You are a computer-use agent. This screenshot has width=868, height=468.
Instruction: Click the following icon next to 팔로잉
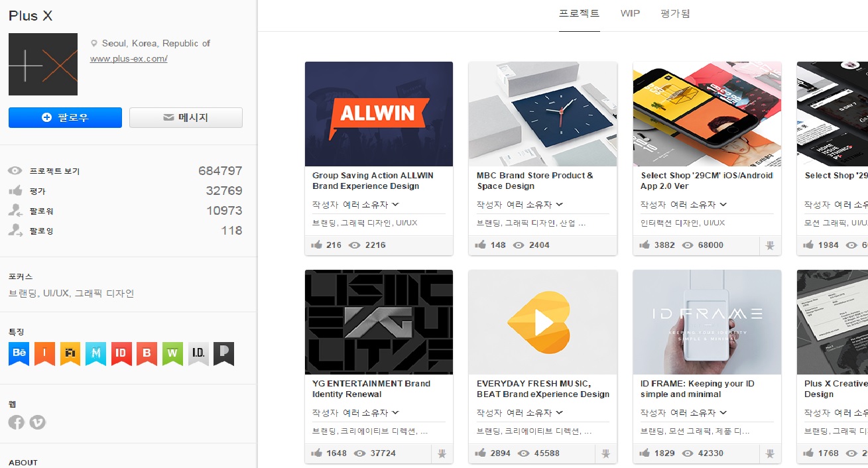pos(15,230)
